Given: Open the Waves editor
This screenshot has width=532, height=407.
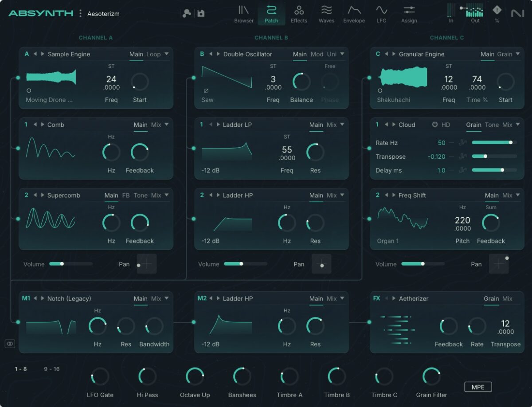Looking at the screenshot, I should pos(327,13).
